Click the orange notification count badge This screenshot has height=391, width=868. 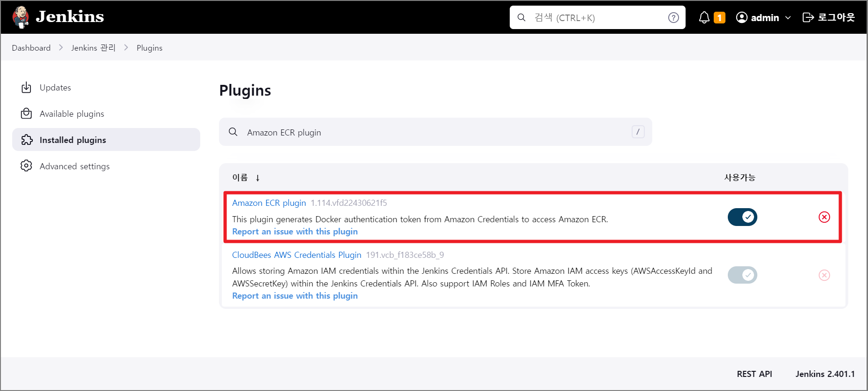point(719,18)
